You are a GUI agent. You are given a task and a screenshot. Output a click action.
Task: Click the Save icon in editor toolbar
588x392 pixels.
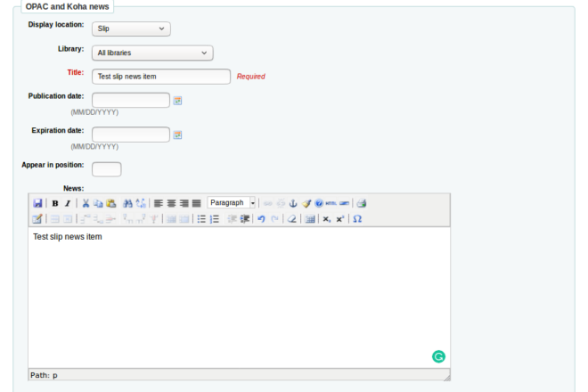point(37,203)
